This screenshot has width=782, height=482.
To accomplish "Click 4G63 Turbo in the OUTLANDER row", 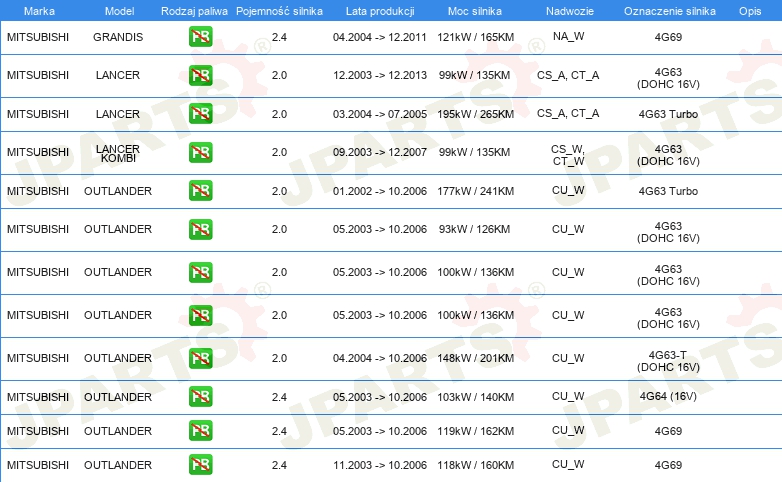I will click(668, 191).
